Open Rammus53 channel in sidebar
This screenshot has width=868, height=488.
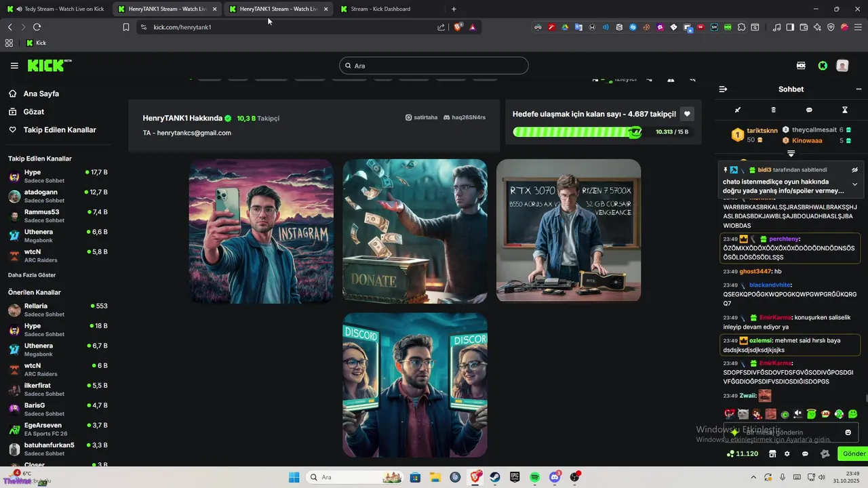58,216
